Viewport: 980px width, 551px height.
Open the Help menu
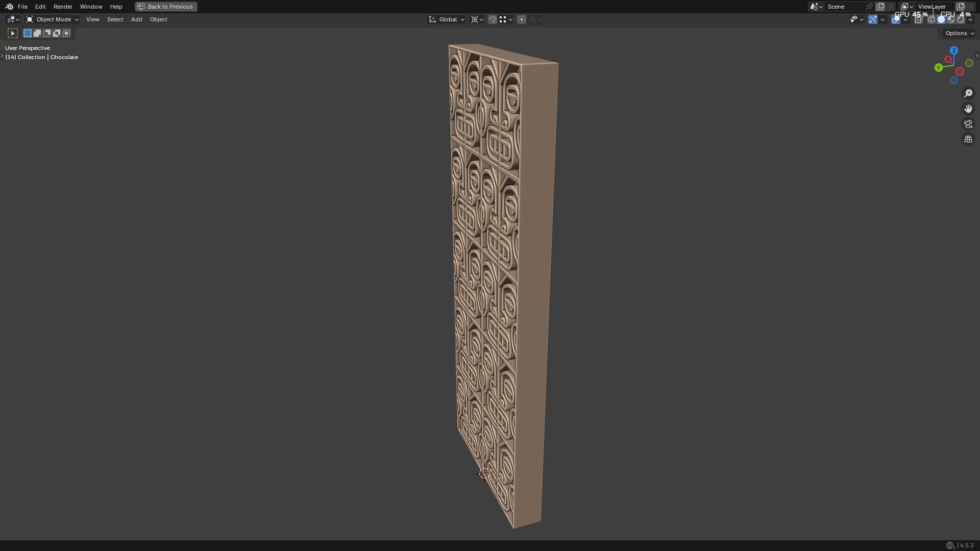click(x=116, y=7)
